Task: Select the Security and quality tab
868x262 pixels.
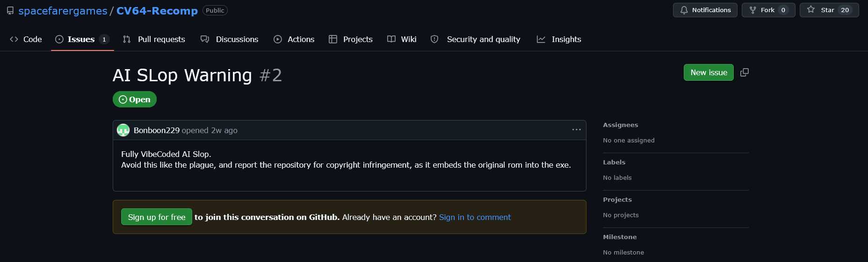Action: (476, 39)
